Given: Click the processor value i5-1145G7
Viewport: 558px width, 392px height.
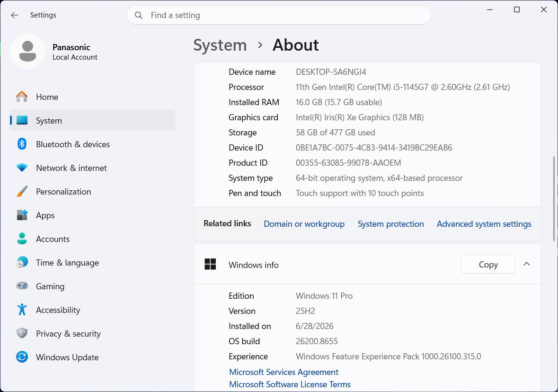Looking at the screenshot, I should click(403, 87).
